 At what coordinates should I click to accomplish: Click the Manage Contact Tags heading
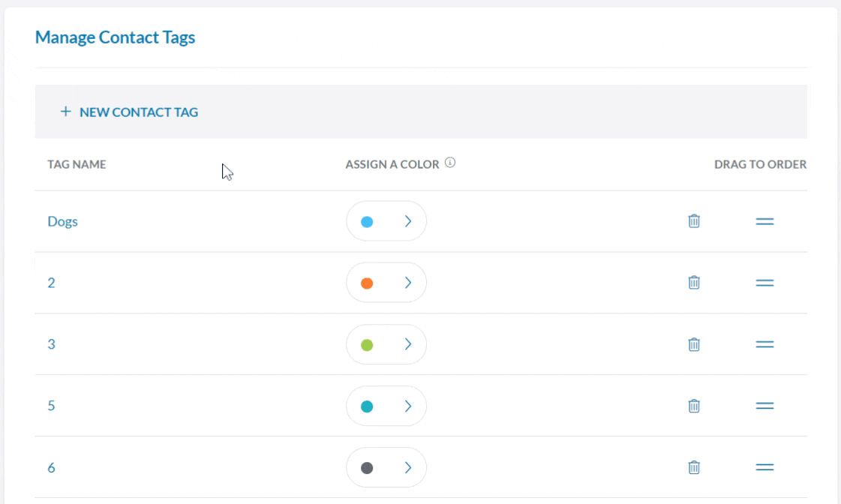[x=115, y=37]
